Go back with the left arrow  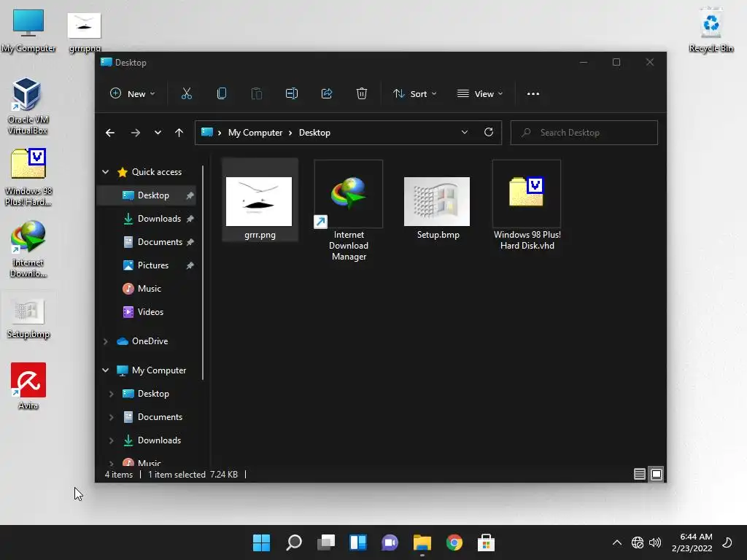(x=110, y=133)
